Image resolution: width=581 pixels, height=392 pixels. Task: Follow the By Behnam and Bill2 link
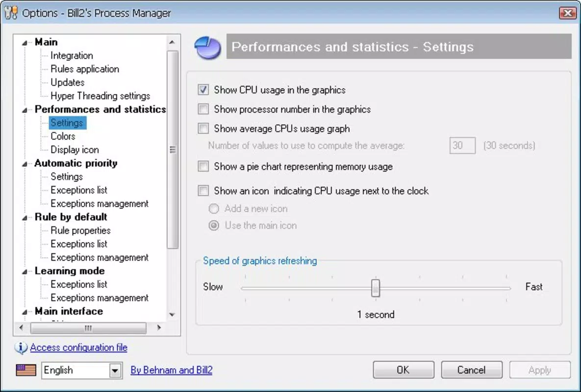172,370
